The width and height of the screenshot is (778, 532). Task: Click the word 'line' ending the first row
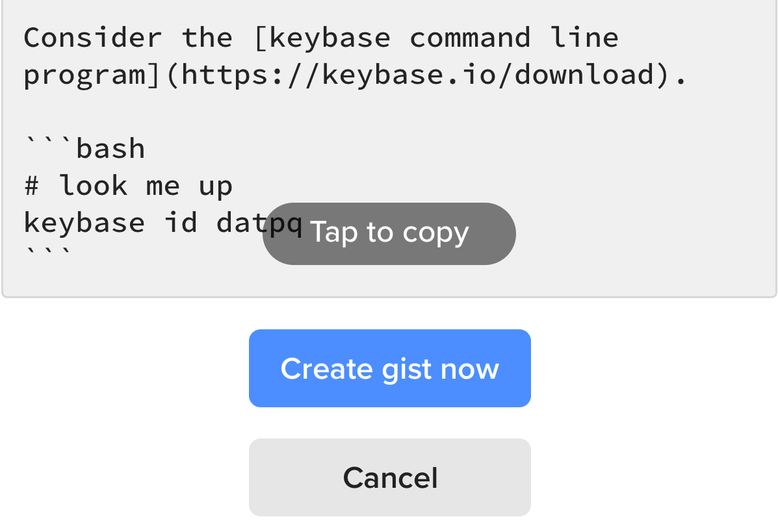tap(584, 38)
